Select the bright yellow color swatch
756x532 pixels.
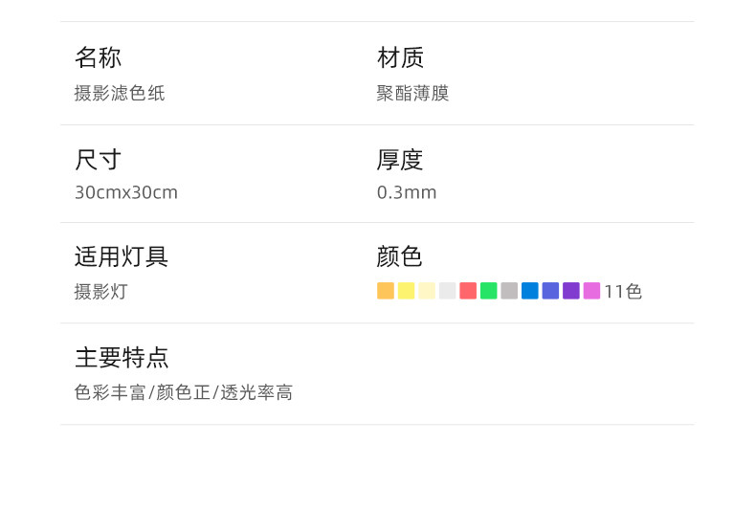click(406, 291)
